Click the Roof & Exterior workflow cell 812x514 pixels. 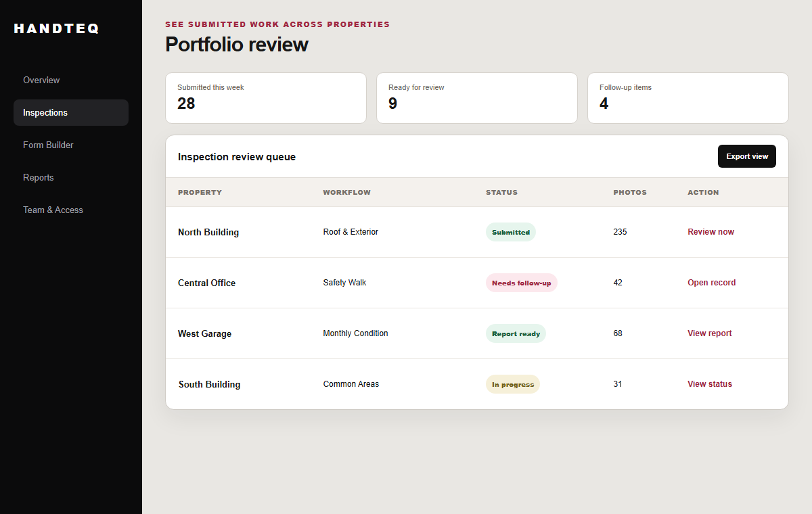pos(351,232)
